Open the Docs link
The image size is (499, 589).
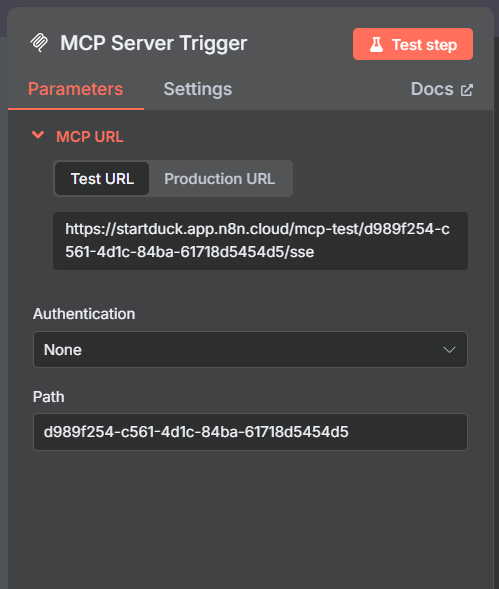click(442, 89)
